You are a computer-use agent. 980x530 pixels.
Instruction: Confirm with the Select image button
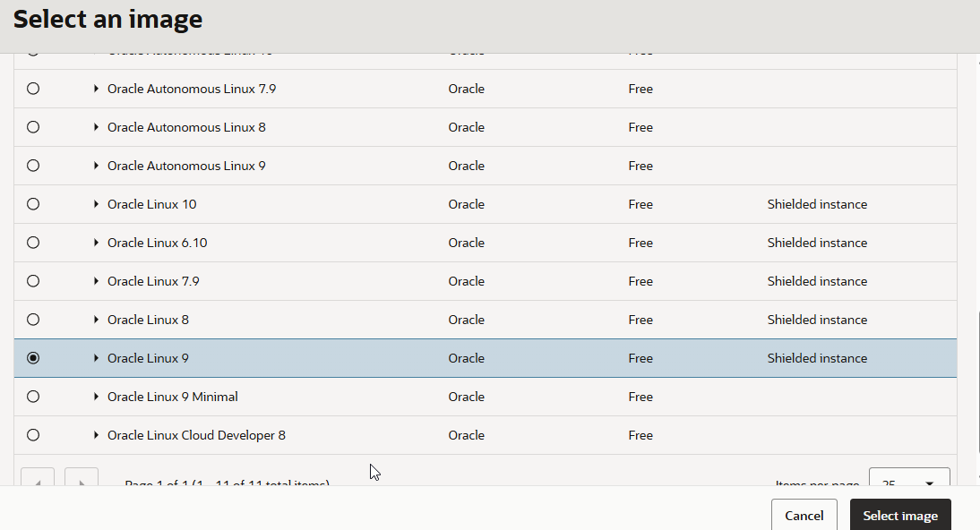pos(900,515)
